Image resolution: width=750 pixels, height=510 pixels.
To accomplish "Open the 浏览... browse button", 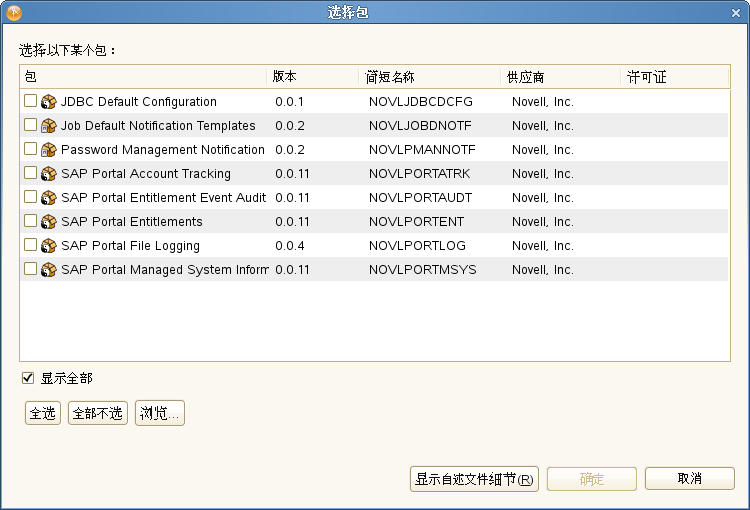I will 160,413.
